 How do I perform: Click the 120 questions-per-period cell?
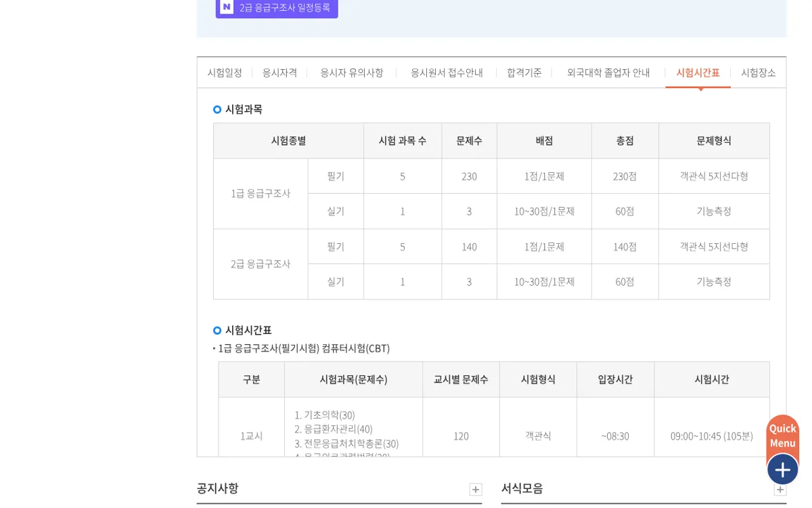coord(461,436)
